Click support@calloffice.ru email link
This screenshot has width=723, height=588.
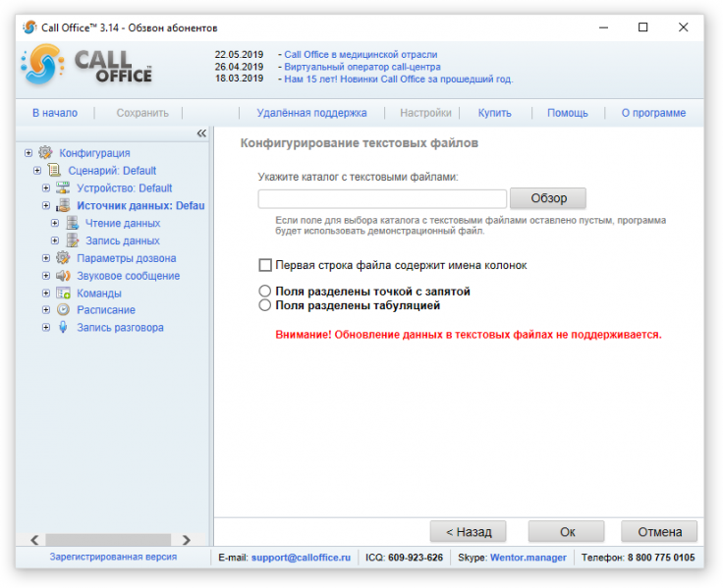pyautogui.click(x=302, y=558)
